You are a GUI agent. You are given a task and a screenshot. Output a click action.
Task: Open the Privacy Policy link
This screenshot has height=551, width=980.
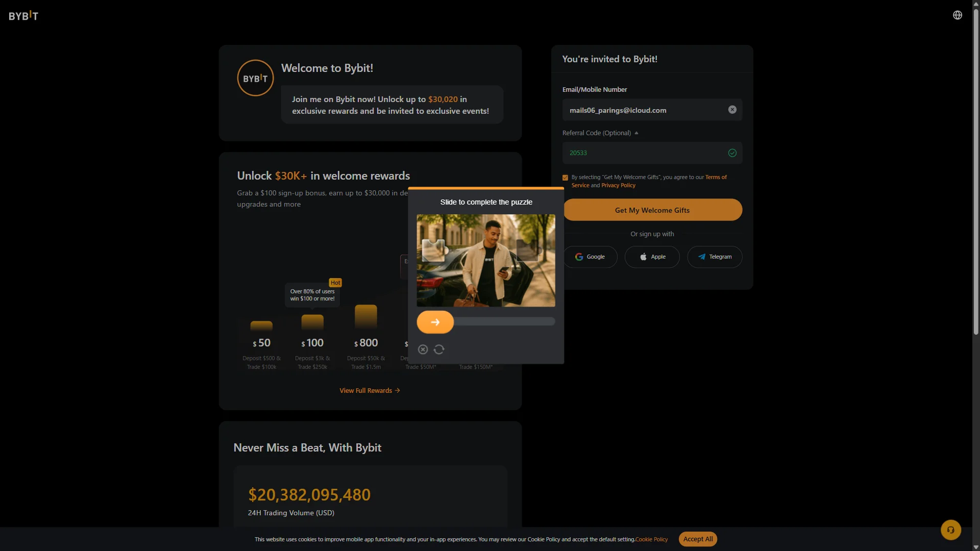(x=618, y=186)
